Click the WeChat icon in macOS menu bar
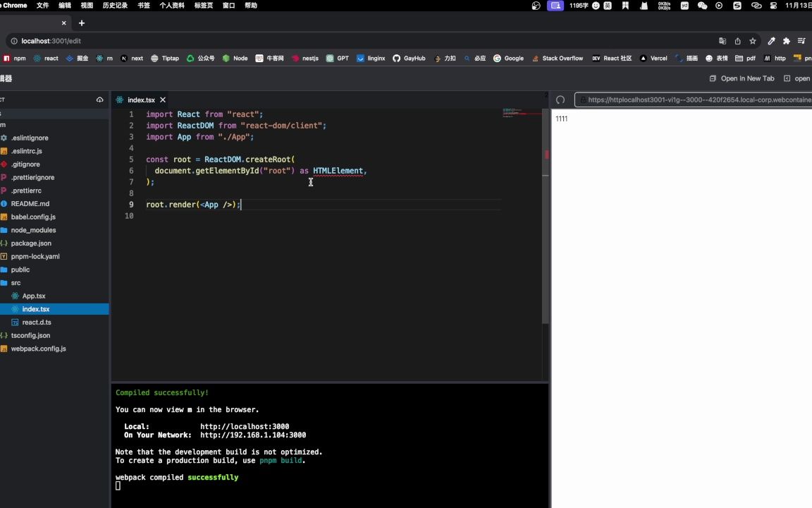 pos(702,5)
